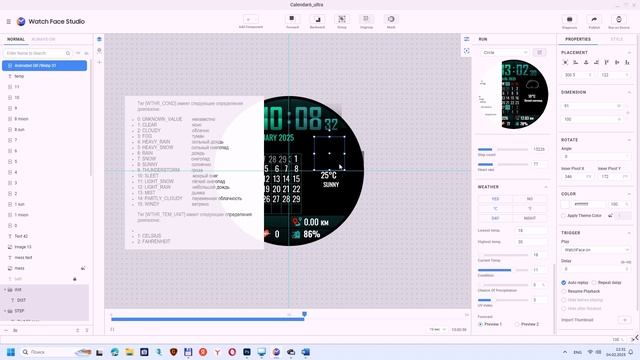The height and width of the screenshot is (360, 640).
Task: Bring layer Forward using toolbar icon
Action: tap(292, 19)
